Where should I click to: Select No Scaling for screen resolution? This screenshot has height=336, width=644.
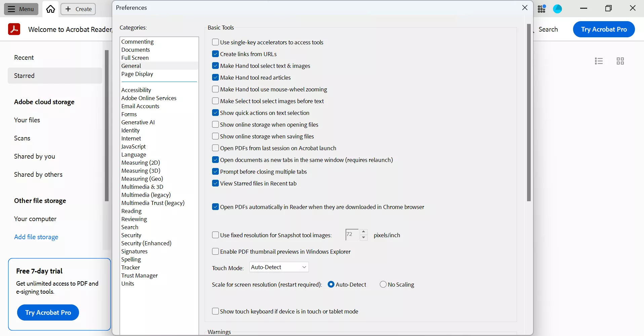pos(383,284)
